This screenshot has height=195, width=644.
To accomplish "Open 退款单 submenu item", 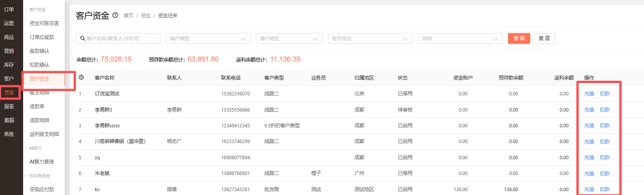I will point(37,107).
